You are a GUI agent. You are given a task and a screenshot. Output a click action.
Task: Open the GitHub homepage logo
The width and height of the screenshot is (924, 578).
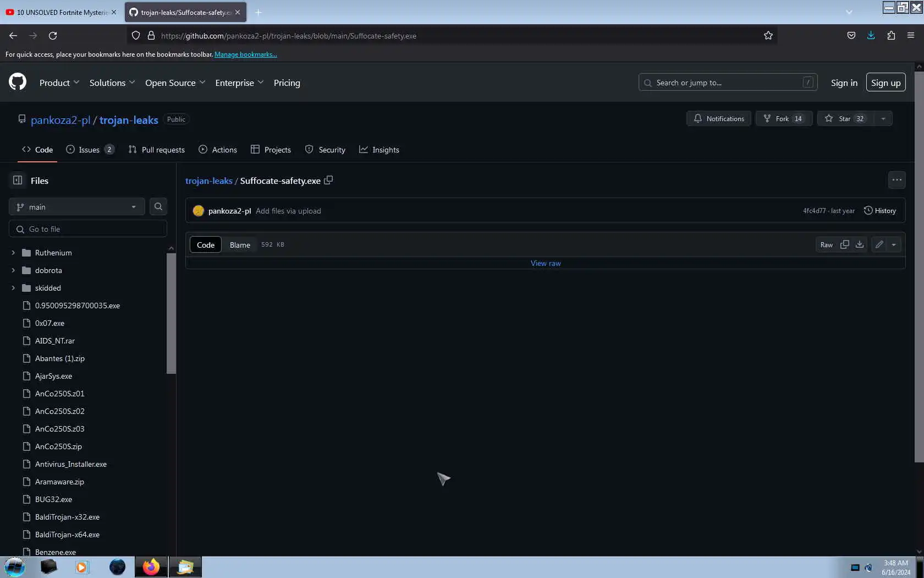click(x=18, y=82)
